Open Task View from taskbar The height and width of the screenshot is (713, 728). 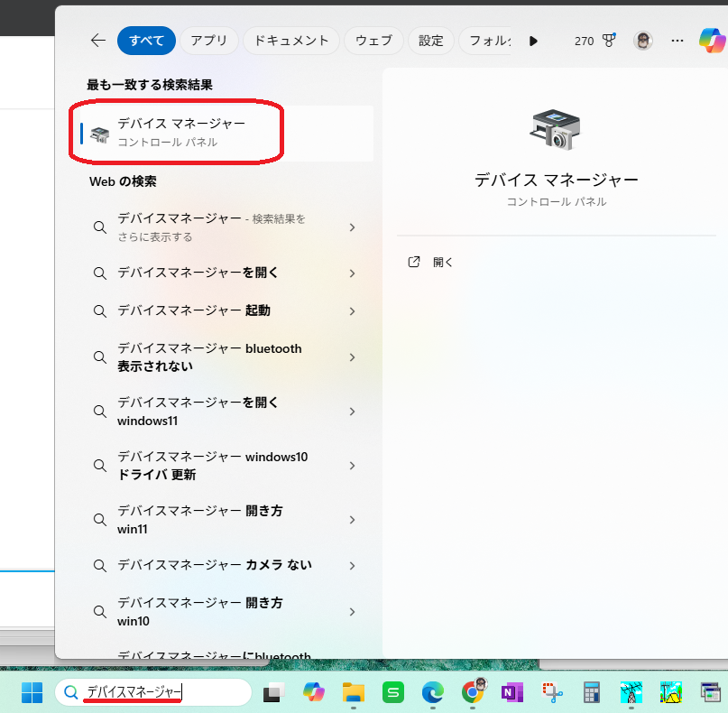(x=274, y=692)
